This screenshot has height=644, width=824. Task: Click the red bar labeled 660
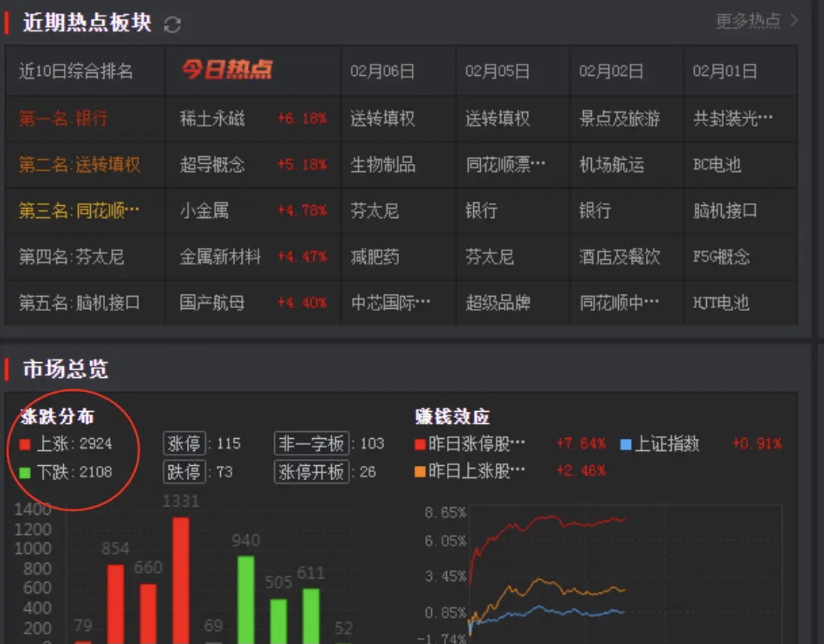[148, 613]
